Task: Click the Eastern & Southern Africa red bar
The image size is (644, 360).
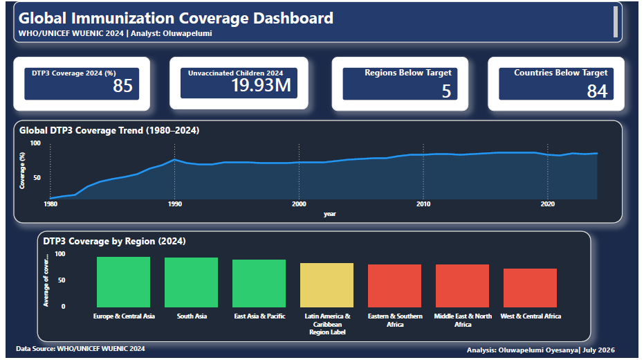Action: point(395,286)
